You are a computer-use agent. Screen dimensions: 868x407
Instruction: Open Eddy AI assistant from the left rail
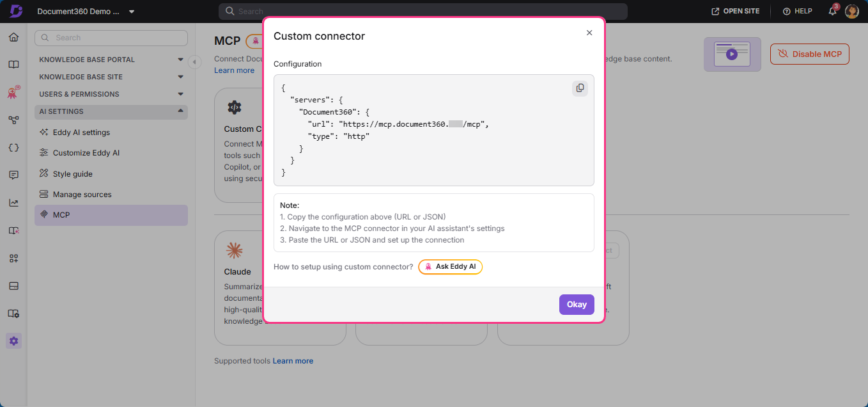tap(13, 92)
